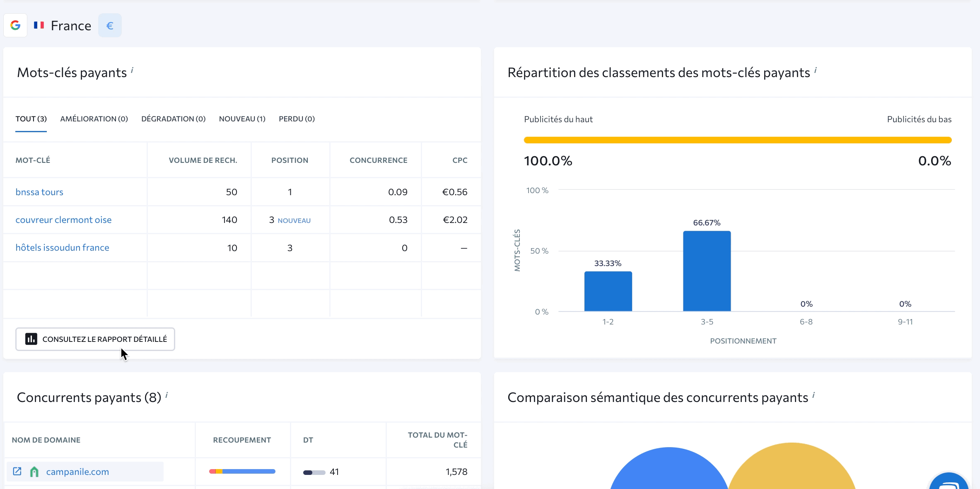Open campanile.com via external link icon

tap(17, 471)
